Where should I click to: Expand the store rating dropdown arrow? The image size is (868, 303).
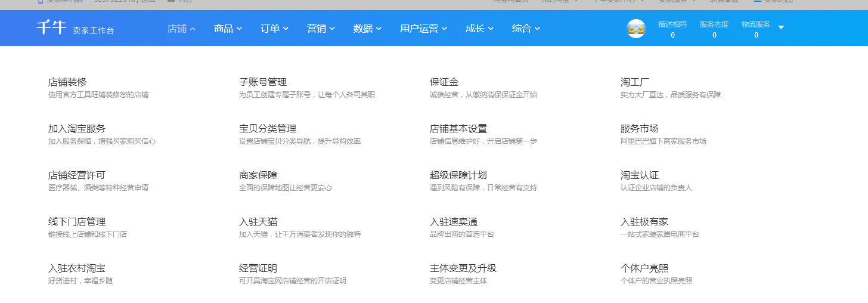pos(781,27)
